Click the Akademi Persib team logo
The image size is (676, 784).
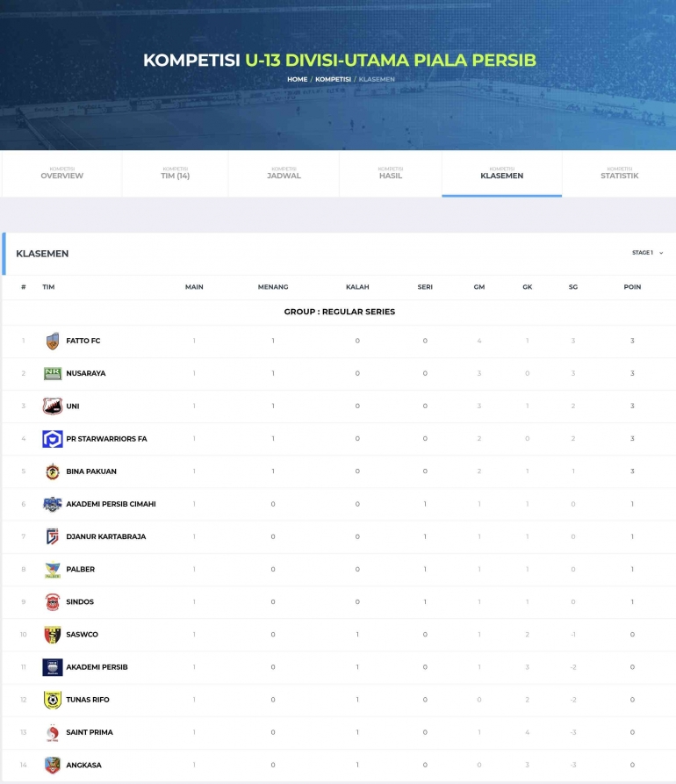pyautogui.click(x=53, y=667)
